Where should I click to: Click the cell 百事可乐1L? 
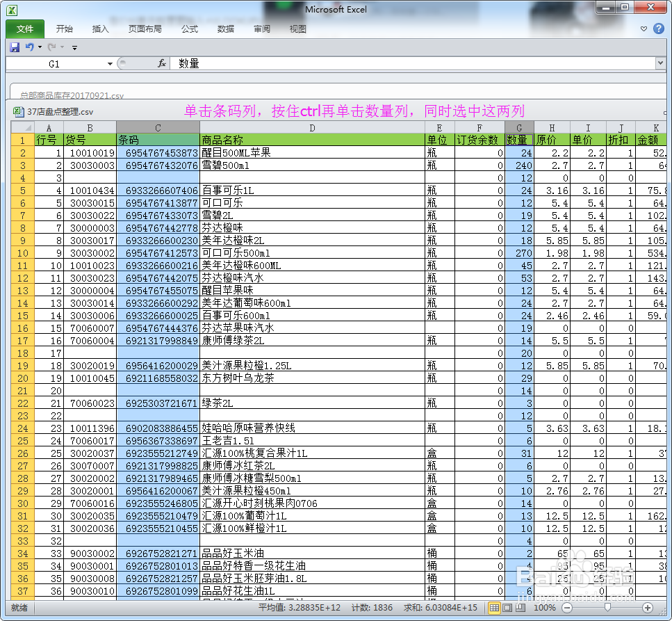312,191
